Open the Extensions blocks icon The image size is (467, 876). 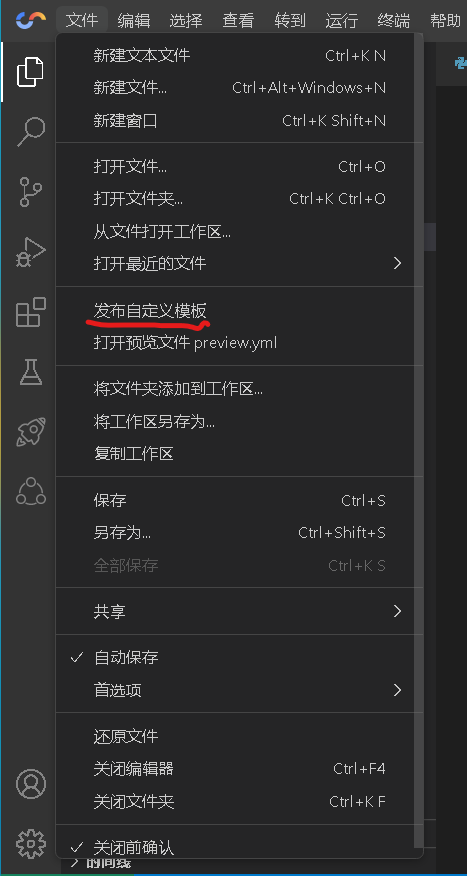30,312
